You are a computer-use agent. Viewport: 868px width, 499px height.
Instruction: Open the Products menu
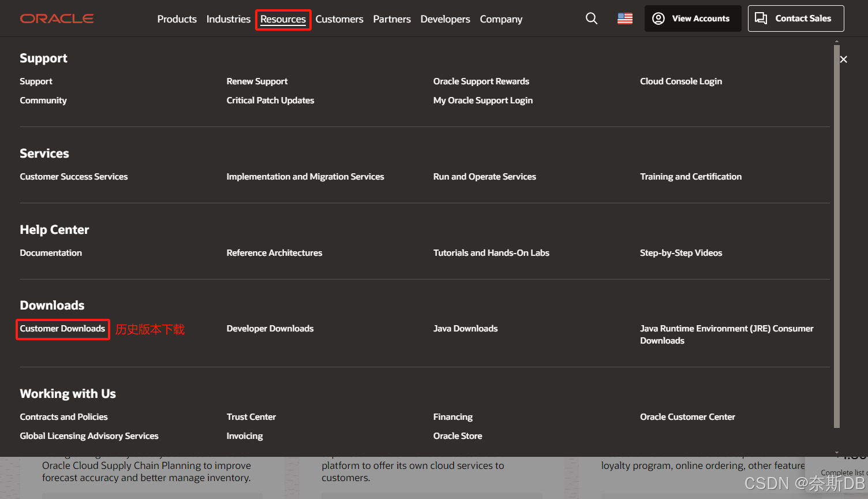point(177,19)
